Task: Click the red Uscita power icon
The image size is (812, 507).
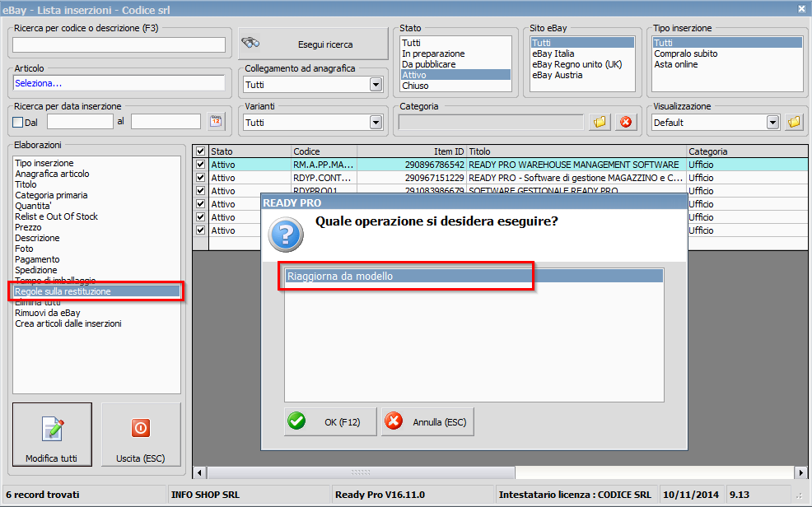Action: pos(141,428)
